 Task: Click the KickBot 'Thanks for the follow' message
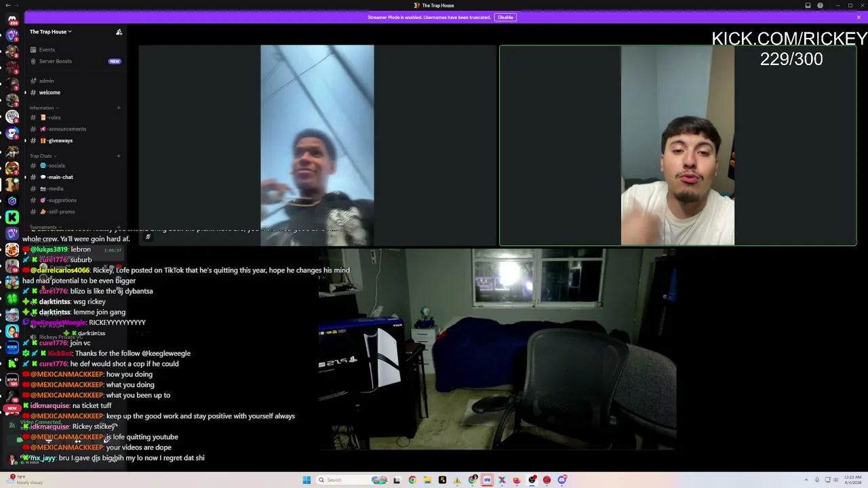click(106, 353)
